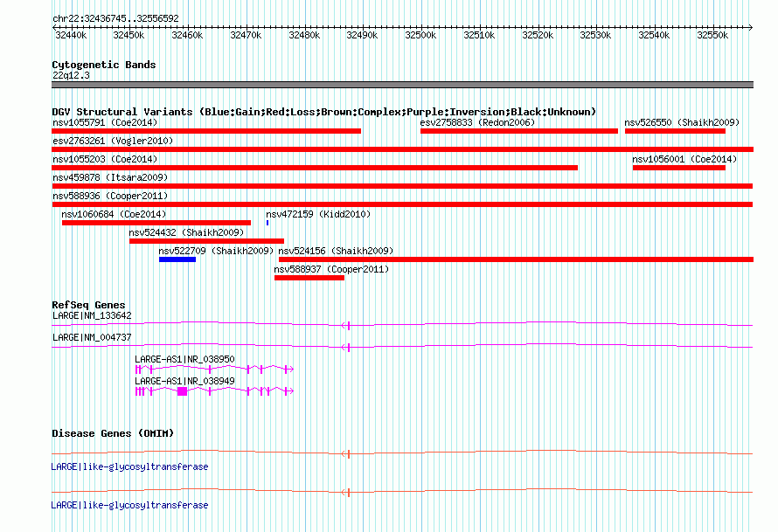Select the nsv1055203 (Coe2014) variant bar
Screen dimensions: 778x532
coord(315,168)
